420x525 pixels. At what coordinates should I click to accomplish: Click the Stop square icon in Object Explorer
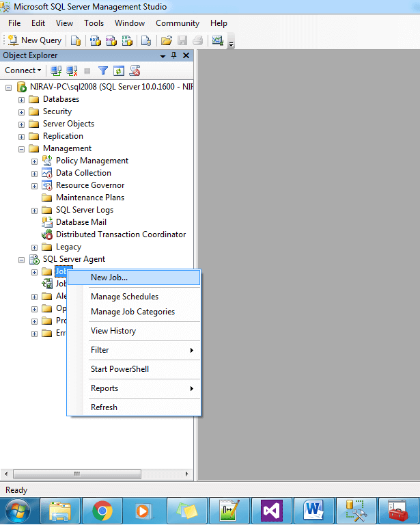point(87,70)
